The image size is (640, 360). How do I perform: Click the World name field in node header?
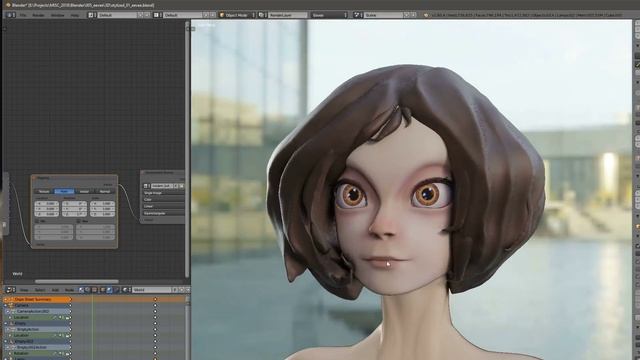151,290
